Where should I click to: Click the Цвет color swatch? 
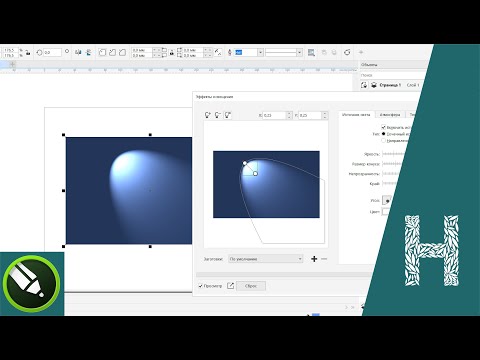(x=385, y=211)
